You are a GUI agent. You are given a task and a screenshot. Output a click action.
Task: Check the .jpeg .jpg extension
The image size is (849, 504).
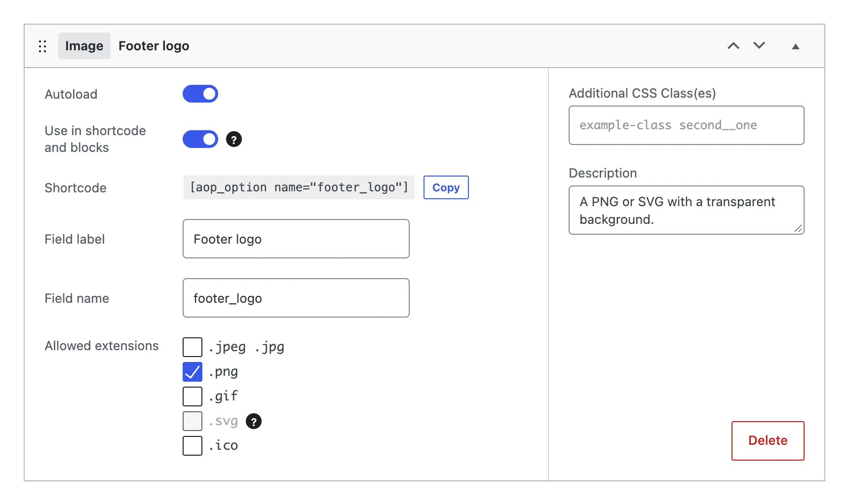click(193, 347)
